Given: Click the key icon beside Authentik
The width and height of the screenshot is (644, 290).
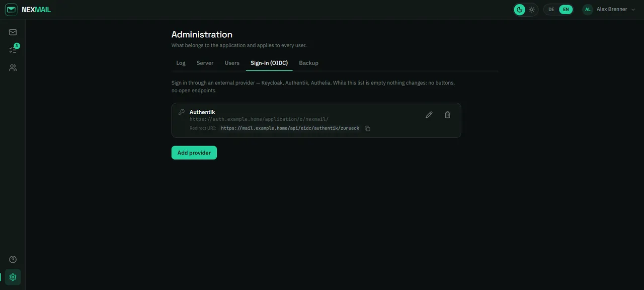Looking at the screenshot, I should point(182,112).
